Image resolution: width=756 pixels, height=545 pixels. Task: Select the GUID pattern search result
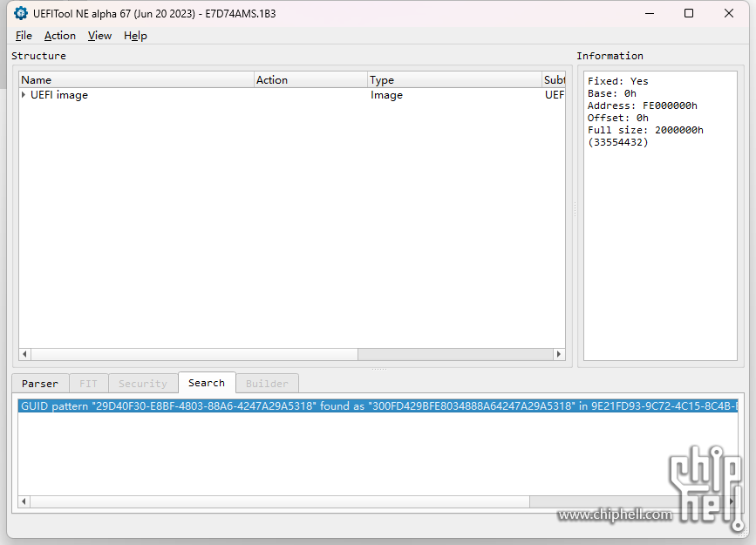[x=378, y=406]
